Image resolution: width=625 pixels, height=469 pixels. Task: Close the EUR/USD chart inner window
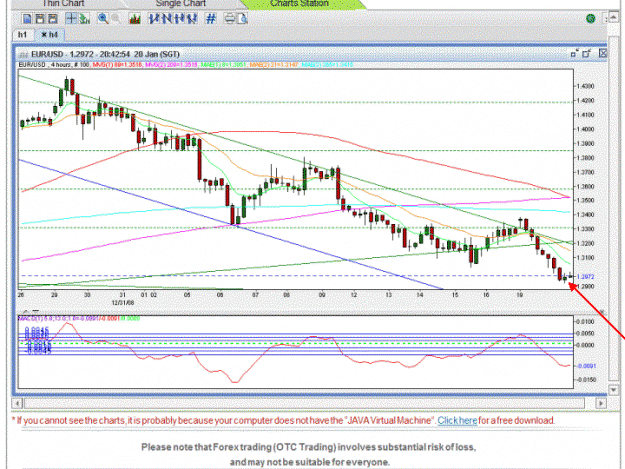[x=603, y=53]
